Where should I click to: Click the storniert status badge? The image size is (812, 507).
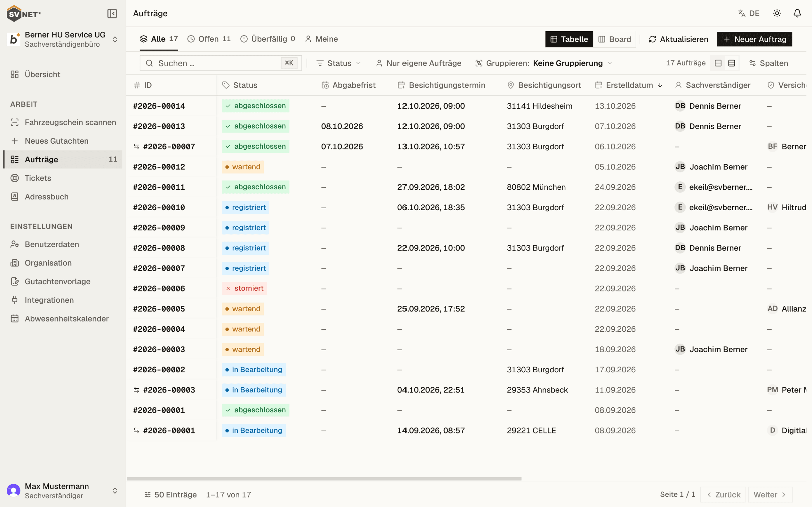[244, 288]
